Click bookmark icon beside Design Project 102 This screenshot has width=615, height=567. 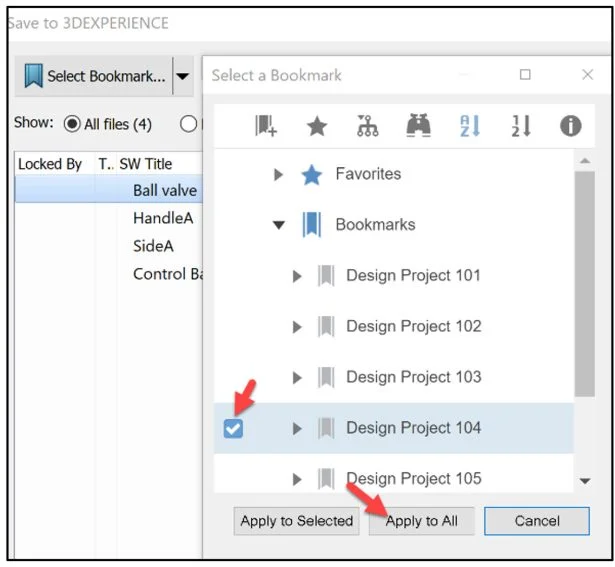click(325, 327)
